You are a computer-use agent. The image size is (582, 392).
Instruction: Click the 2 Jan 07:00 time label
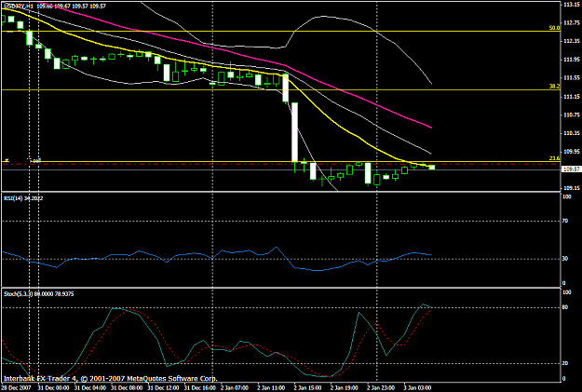[x=235, y=388]
